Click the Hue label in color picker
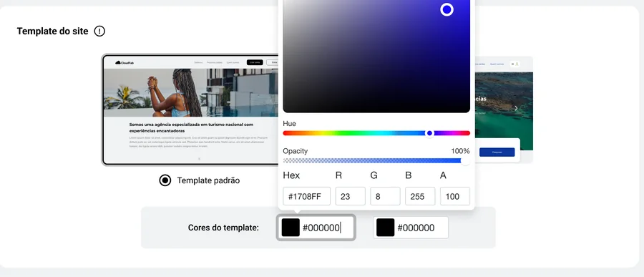 click(x=289, y=124)
